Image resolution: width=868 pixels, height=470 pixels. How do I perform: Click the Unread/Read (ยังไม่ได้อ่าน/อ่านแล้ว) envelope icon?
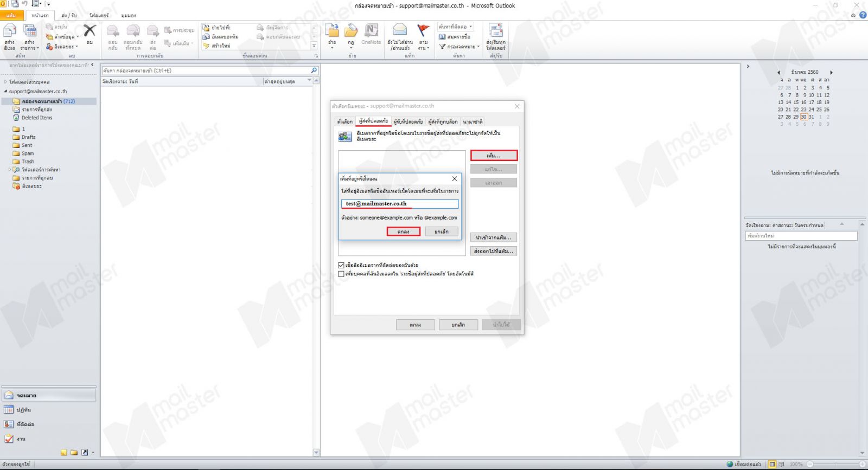(x=400, y=30)
